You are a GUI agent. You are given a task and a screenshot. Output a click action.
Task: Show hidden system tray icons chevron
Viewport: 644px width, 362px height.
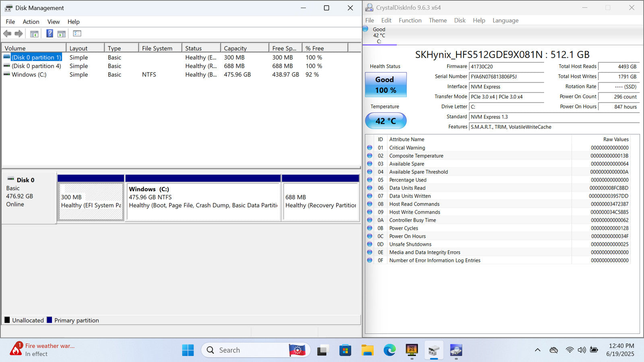pyautogui.click(x=537, y=350)
